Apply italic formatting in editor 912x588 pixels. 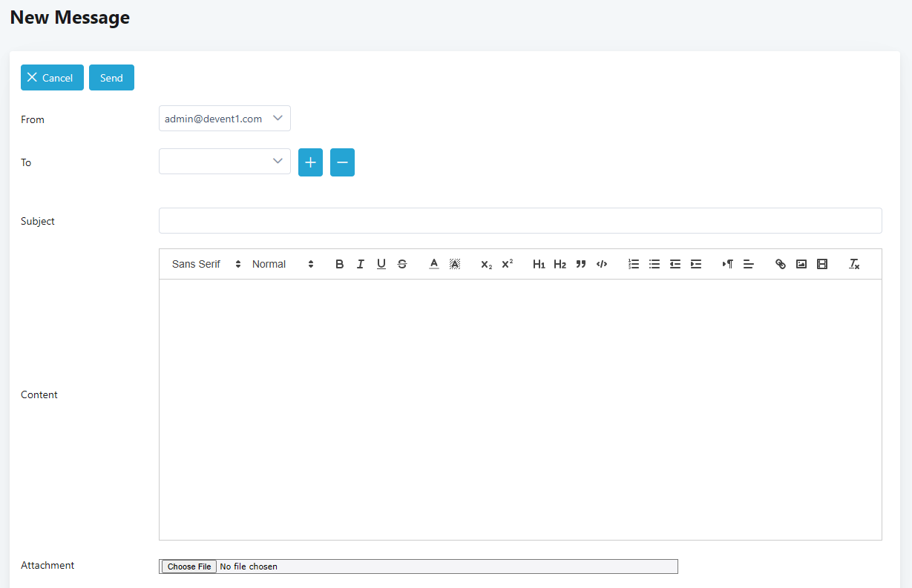pyautogui.click(x=360, y=264)
